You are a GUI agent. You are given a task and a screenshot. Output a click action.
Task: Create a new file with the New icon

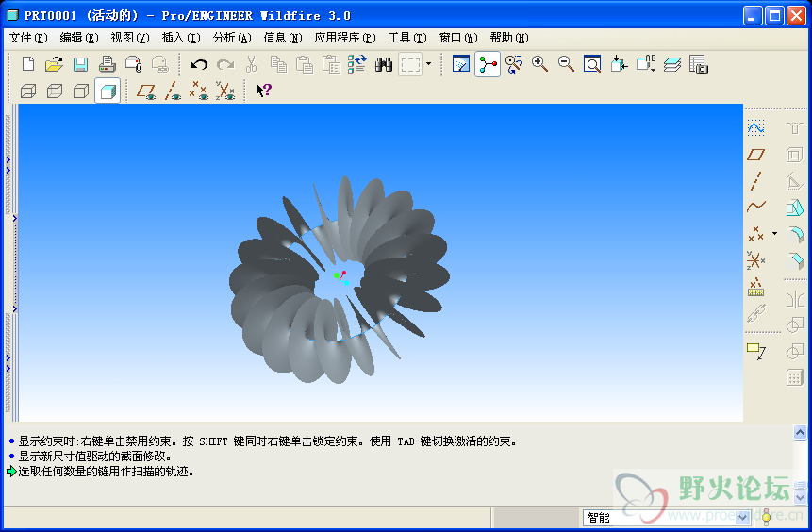click(x=28, y=64)
